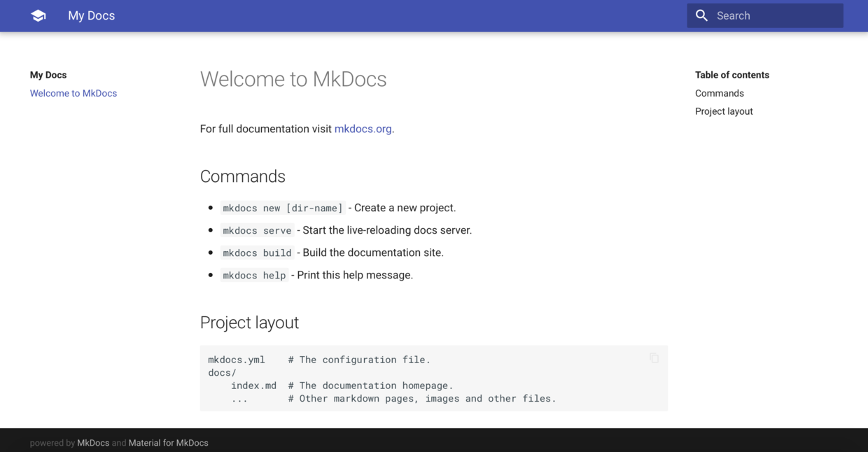Image resolution: width=868 pixels, height=452 pixels.
Task: Click "Create a new project." description
Action: click(405, 208)
